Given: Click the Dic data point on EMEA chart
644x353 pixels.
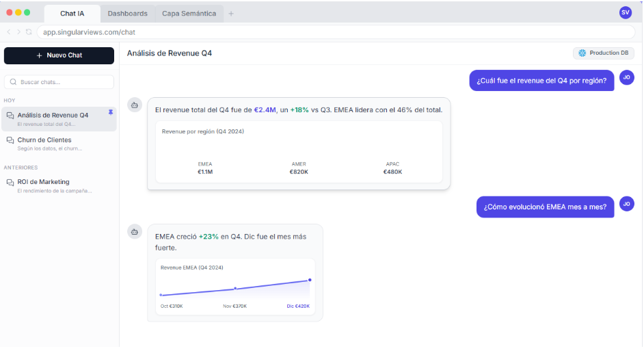Looking at the screenshot, I should pyautogui.click(x=310, y=280).
